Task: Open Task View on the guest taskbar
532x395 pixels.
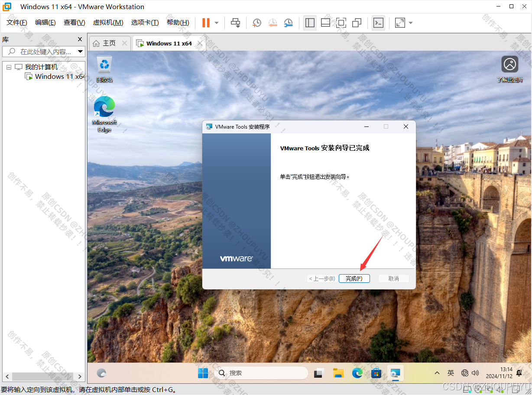Action: pyautogui.click(x=319, y=373)
